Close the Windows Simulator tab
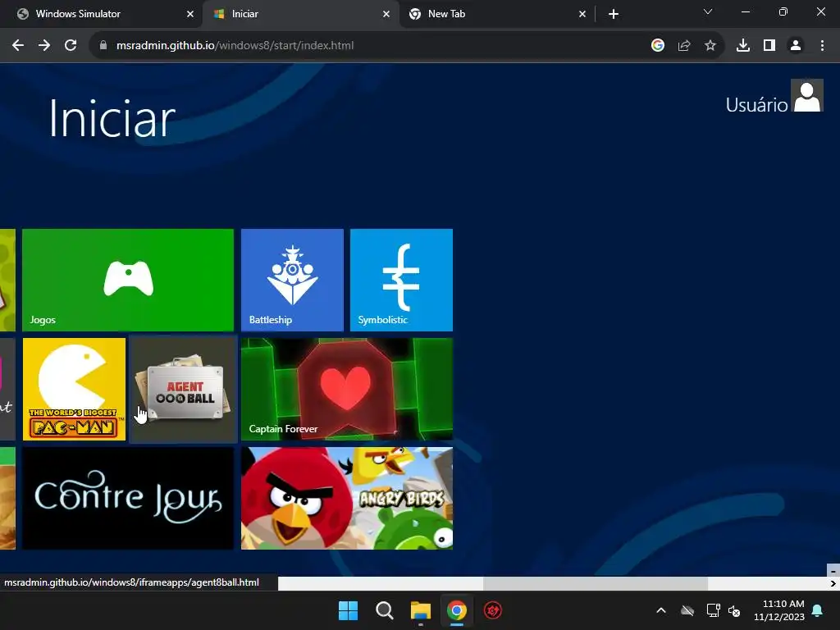This screenshot has height=630, width=840. [x=190, y=14]
